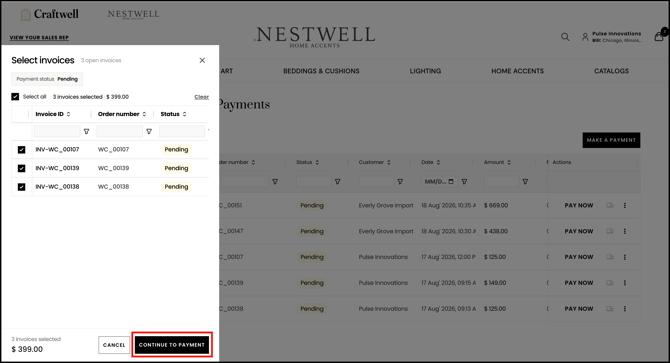The height and width of the screenshot is (363, 670).
Task: Click the CANCEL button
Action: (114, 345)
